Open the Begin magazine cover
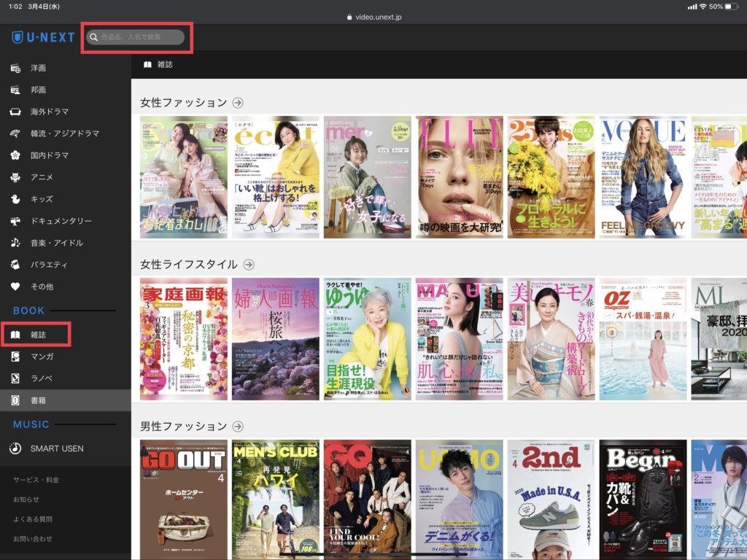747x560 pixels. click(643, 499)
